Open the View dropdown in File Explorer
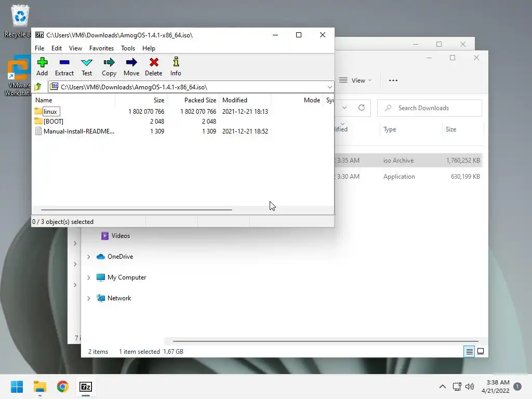The image size is (532, 399). click(x=355, y=81)
